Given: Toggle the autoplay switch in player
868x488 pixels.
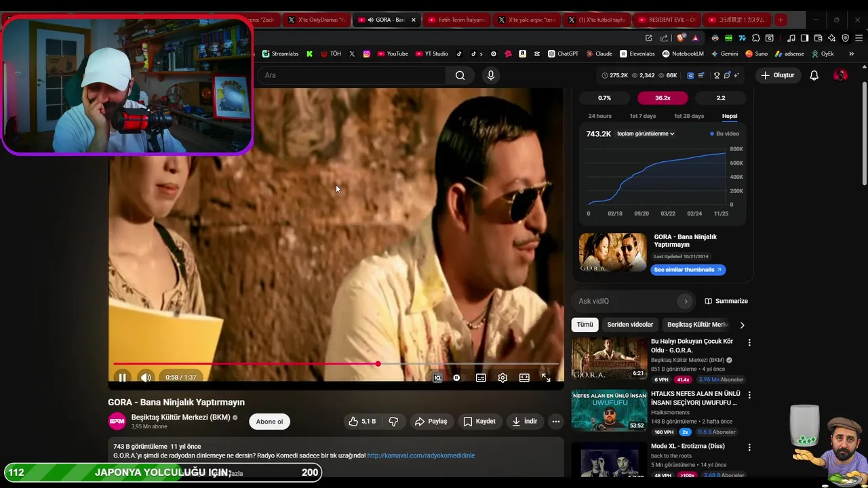Looking at the screenshot, I should tap(456, 378).
